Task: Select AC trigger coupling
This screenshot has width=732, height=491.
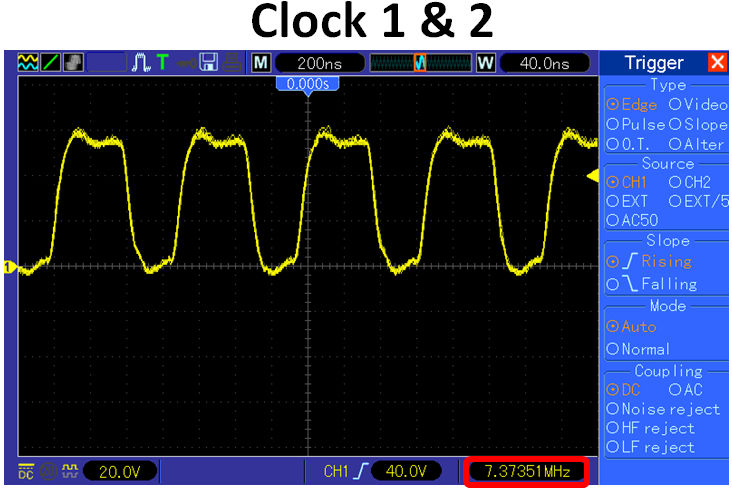Action: (x=686, y=389)
